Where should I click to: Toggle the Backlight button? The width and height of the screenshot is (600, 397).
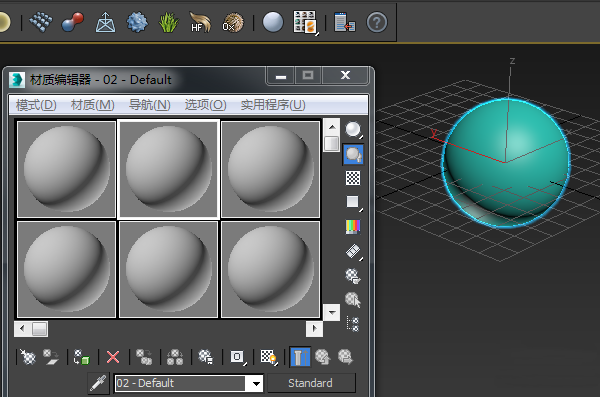click(353, 154)
